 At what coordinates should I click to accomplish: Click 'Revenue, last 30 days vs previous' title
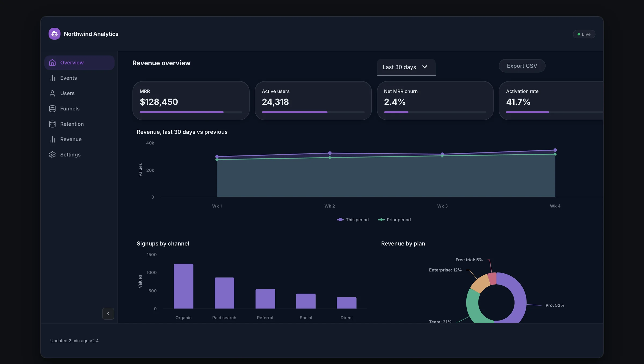(x=182, y=132)
